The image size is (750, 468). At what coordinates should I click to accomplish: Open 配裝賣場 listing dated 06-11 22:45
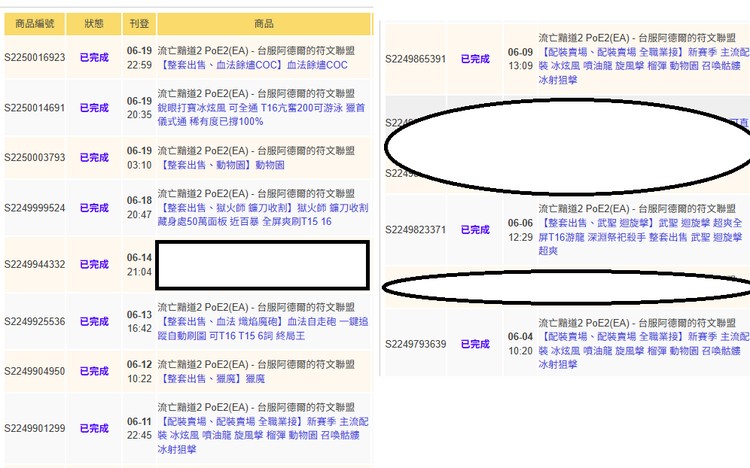pos(263,435)
